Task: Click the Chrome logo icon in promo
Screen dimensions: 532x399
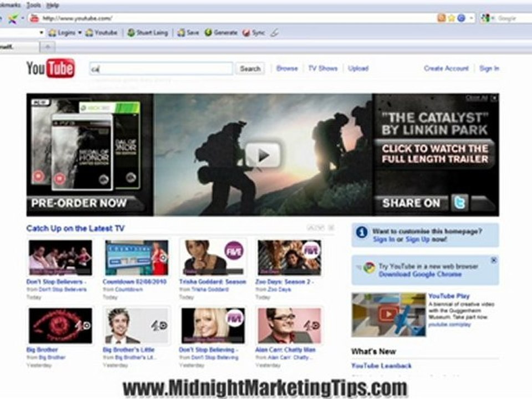Action: 369,268
